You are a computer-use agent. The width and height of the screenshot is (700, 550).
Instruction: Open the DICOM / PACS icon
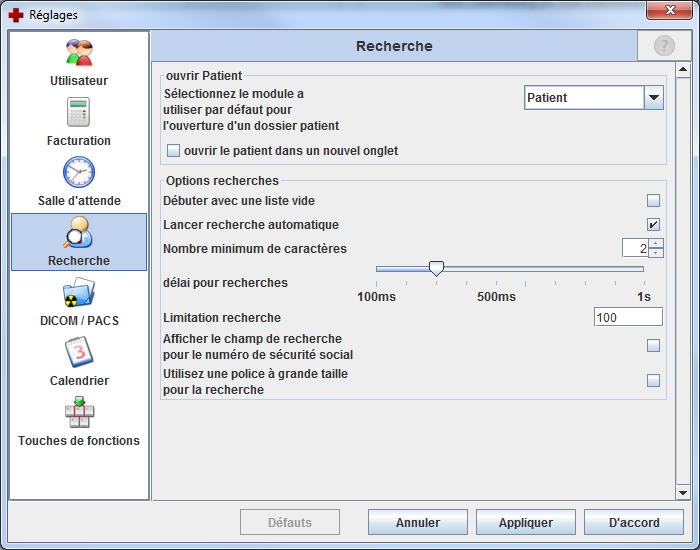pos(79,293)
